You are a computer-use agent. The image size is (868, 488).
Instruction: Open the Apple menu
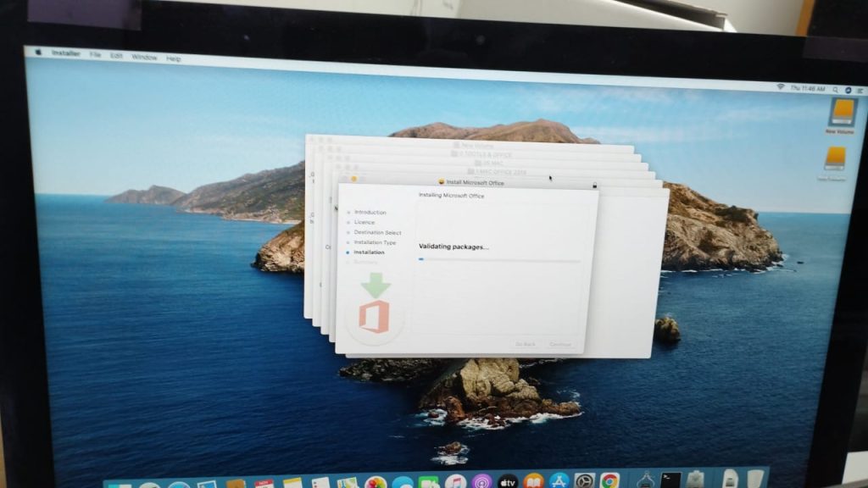click(x=38, y=52)
